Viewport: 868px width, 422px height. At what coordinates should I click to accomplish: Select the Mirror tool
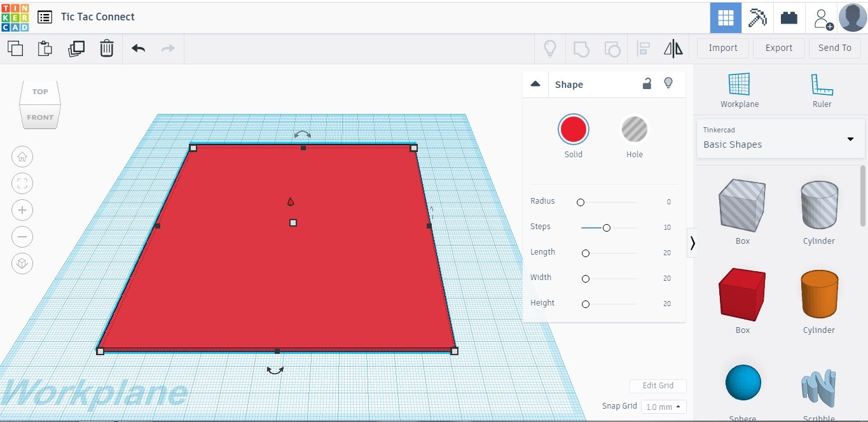tap(673, 48)
